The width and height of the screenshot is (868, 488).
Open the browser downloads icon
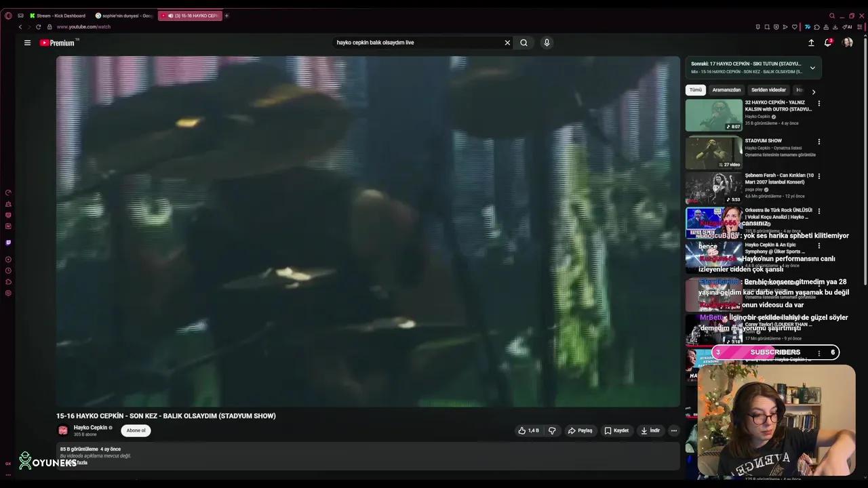pyautogui.click(x=835, y=27)
